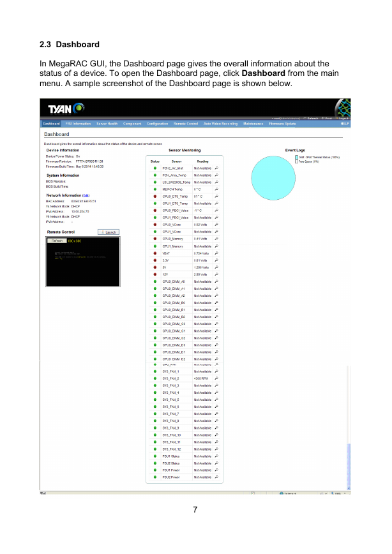The width and height of the screenshot is (392, 554).
Task: Click the red status dot of VBAT
Action: (x=155, y=253)
